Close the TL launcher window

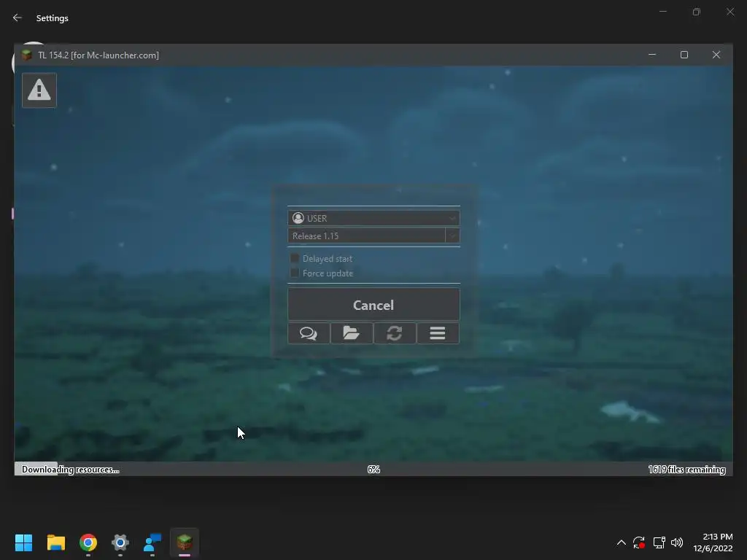coord(716,55)
